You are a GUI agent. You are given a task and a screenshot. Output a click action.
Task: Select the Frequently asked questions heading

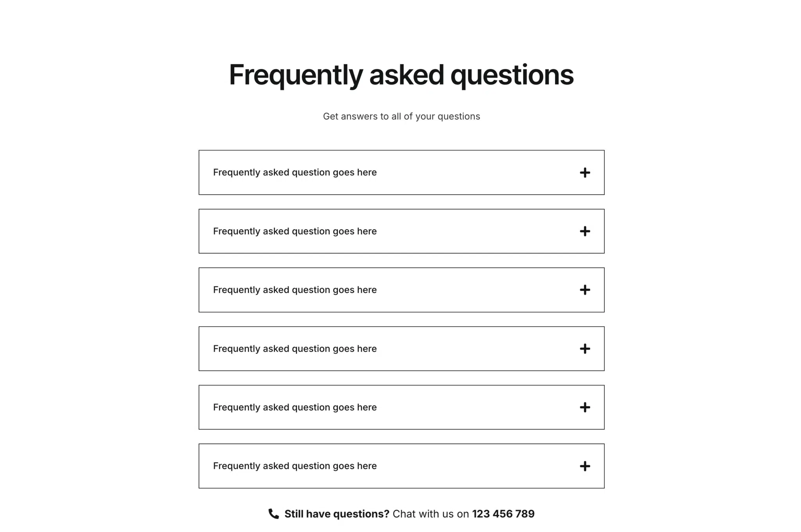(400, 75)
